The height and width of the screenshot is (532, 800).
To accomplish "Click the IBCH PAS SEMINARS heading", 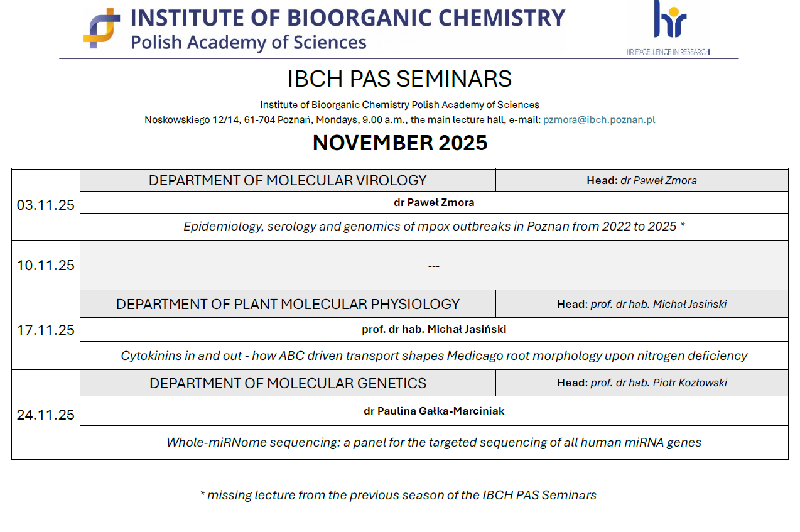I will click(399, 79).
